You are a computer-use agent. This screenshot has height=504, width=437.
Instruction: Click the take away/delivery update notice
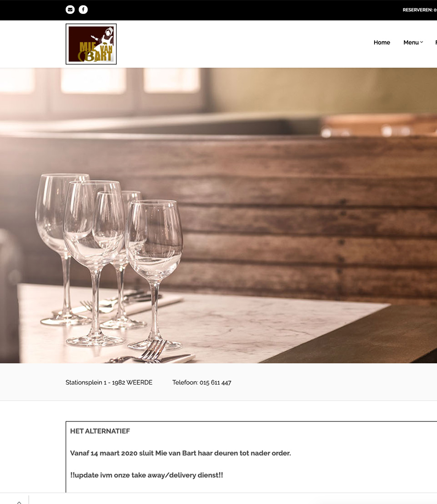pyautogui.click(x=146, y=475)
